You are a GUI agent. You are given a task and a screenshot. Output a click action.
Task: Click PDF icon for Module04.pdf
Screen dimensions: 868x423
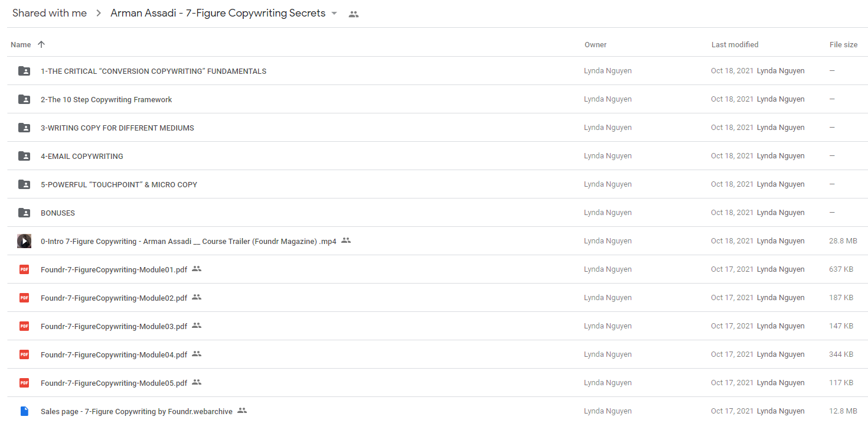(24, 354)
